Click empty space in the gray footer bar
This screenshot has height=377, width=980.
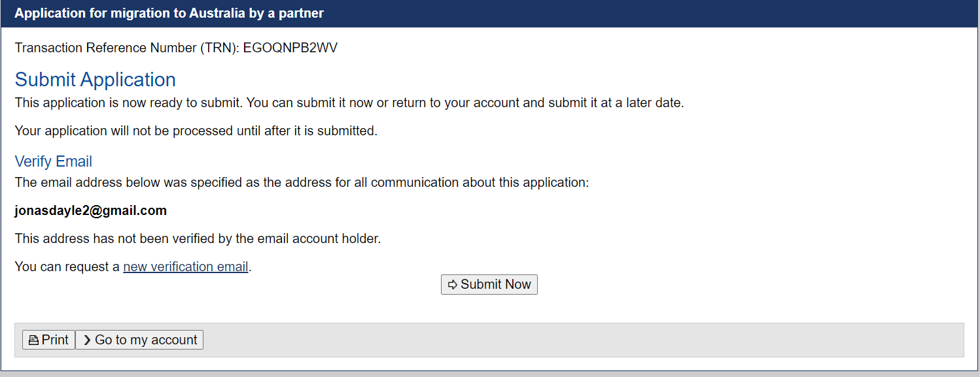point(582,340)
